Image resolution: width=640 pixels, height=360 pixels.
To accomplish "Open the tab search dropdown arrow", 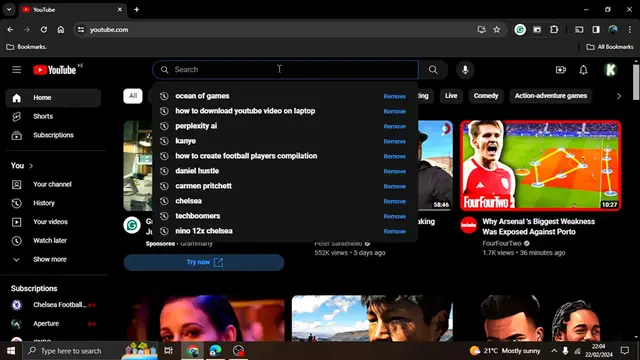I will click(x=9, y=9).
